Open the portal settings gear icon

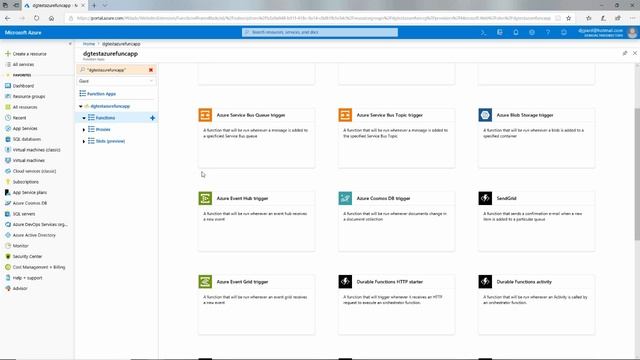532,32
